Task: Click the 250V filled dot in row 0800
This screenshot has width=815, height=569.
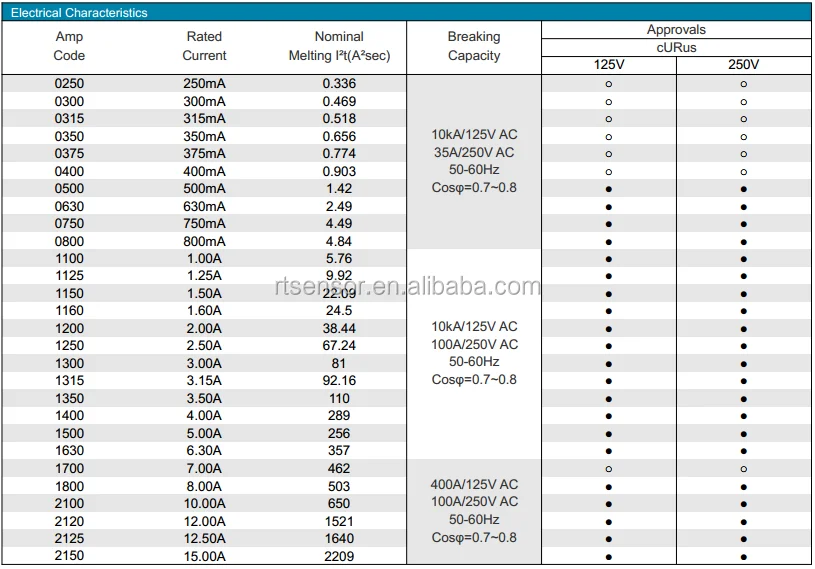Action: click(x=743, y=242)
